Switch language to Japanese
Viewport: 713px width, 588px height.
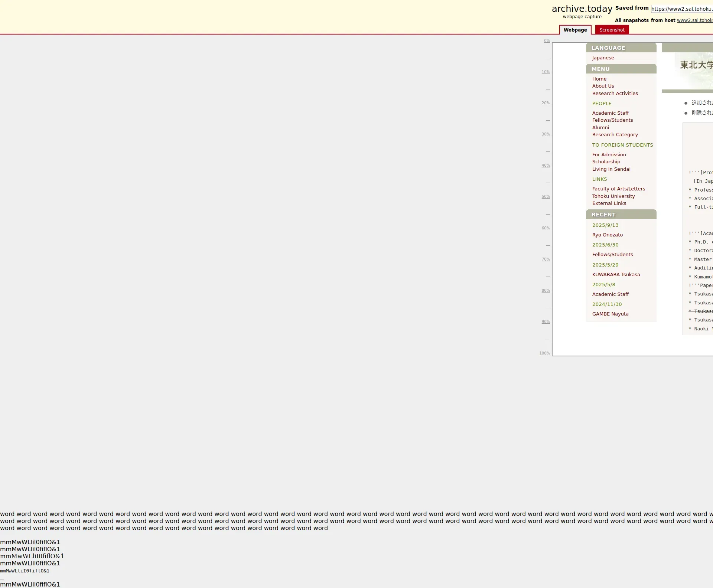(603, 58)
